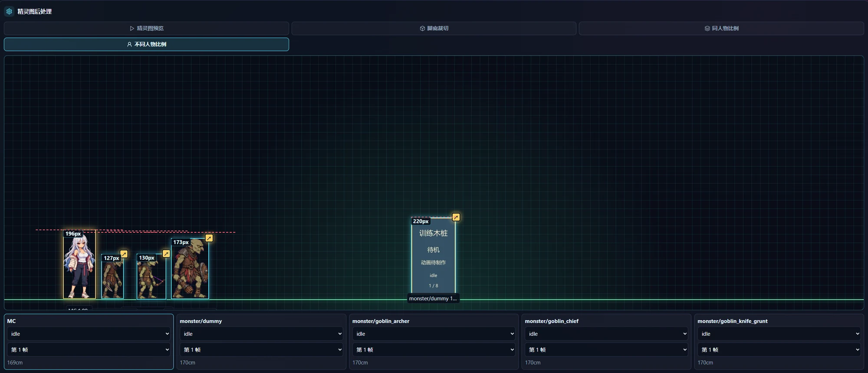868x373 pixels.
Task: Click the MC card title
Action: click(11, 321)
